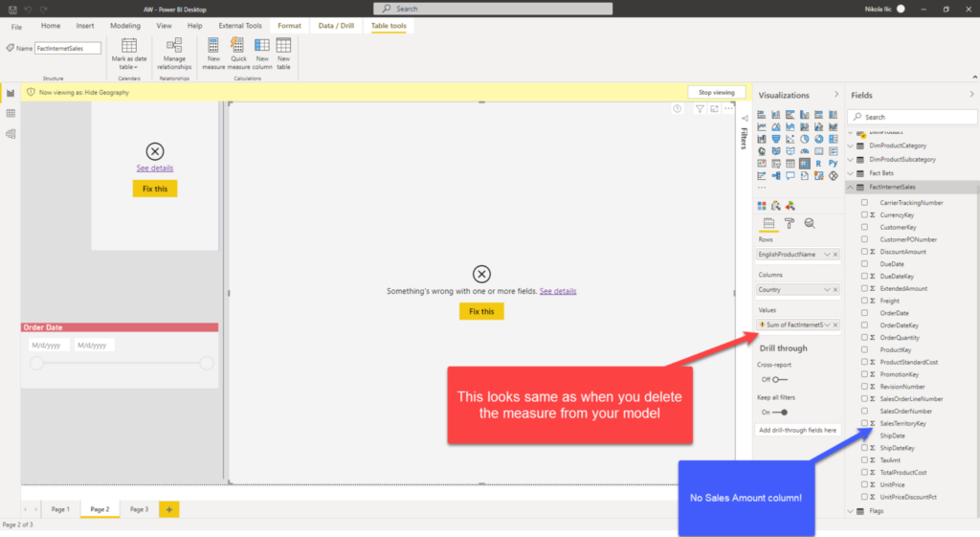Image resolution: width=980 pixels, height=537 pixels.
Task: Toggle Keep all filters switch
Action: pos(780,412)
